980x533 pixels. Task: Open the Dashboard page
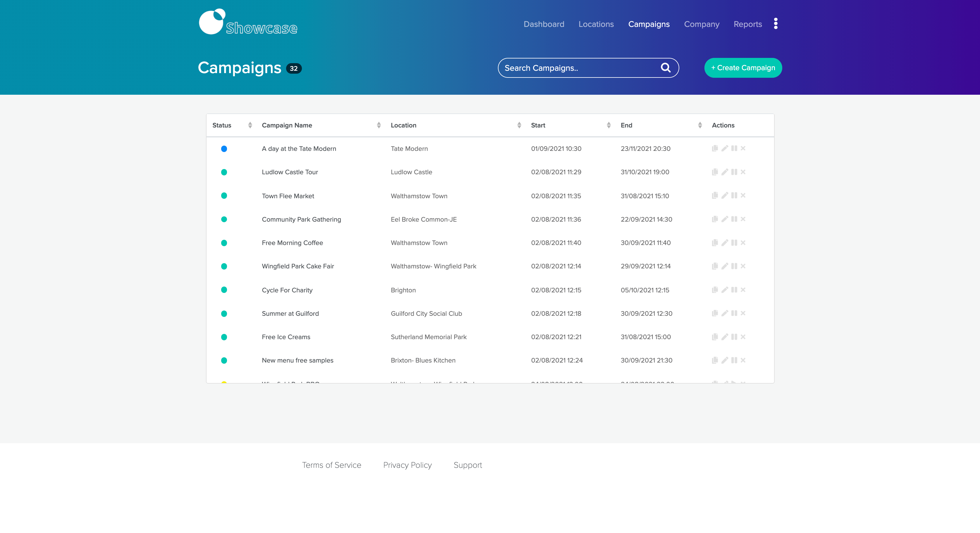[x=544, y=24]
